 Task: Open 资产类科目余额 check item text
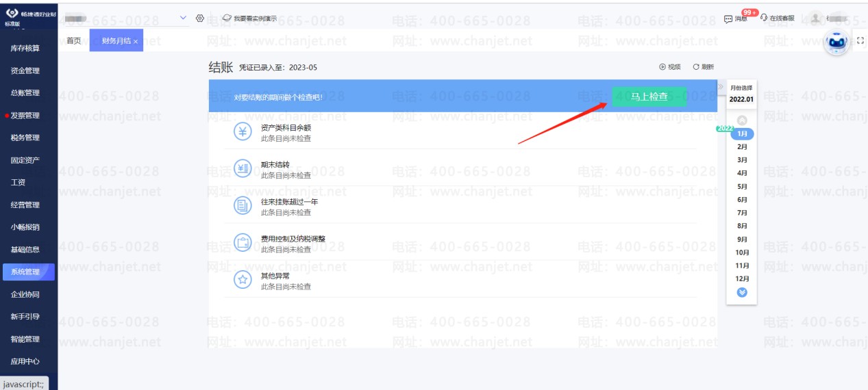click(286, 128)
